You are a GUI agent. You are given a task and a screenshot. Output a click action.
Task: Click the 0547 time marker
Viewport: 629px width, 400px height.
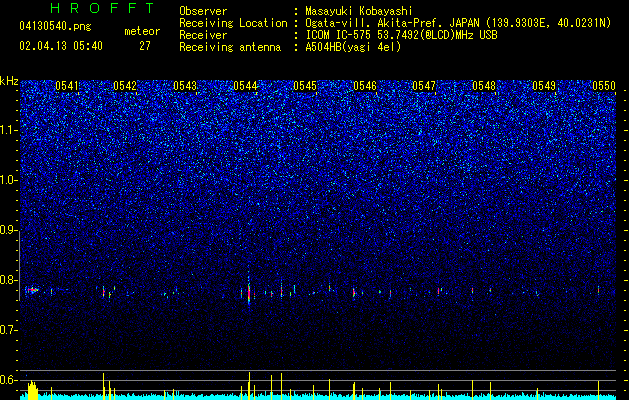pos(424,86)
